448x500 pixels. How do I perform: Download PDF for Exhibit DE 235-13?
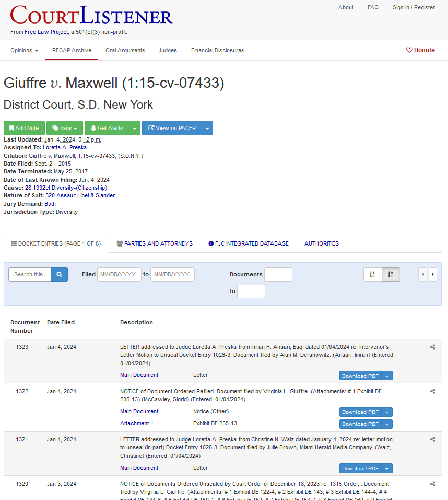pos(360,424)
